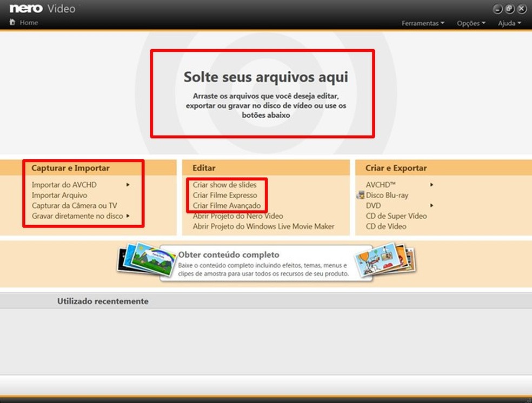The height and width of the screenshot is (403, 532).
Task: Click the Solte seus arquivos aqui drop area
Action: click(x=262, y=93)
